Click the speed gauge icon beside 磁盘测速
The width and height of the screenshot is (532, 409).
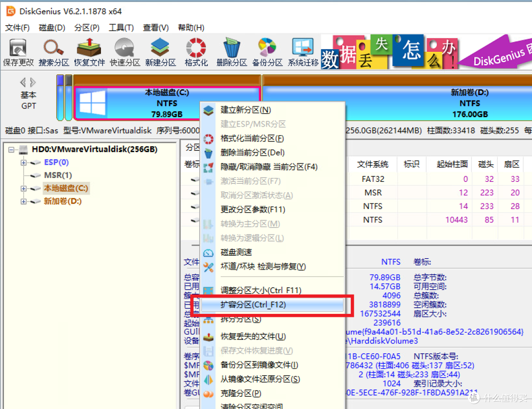[x=208, y=252]
